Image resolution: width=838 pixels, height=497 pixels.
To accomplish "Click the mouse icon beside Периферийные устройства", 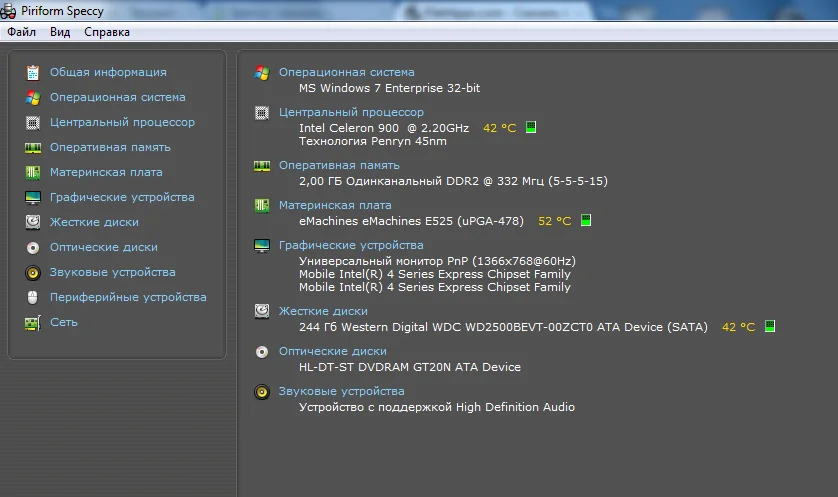I will click(33, 298).
